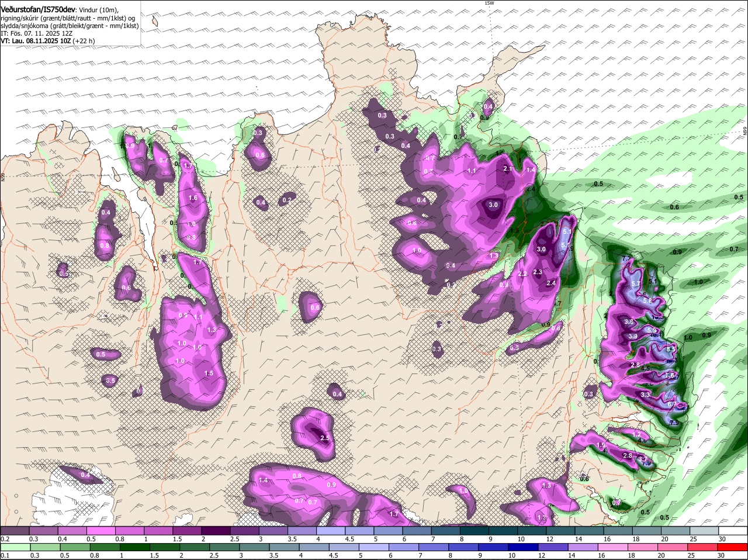This screenshot has height=560, width=748.
Task: Click the '5.7' value in eastern snow band
Action: pyautogui.click(x=636, y=283)
